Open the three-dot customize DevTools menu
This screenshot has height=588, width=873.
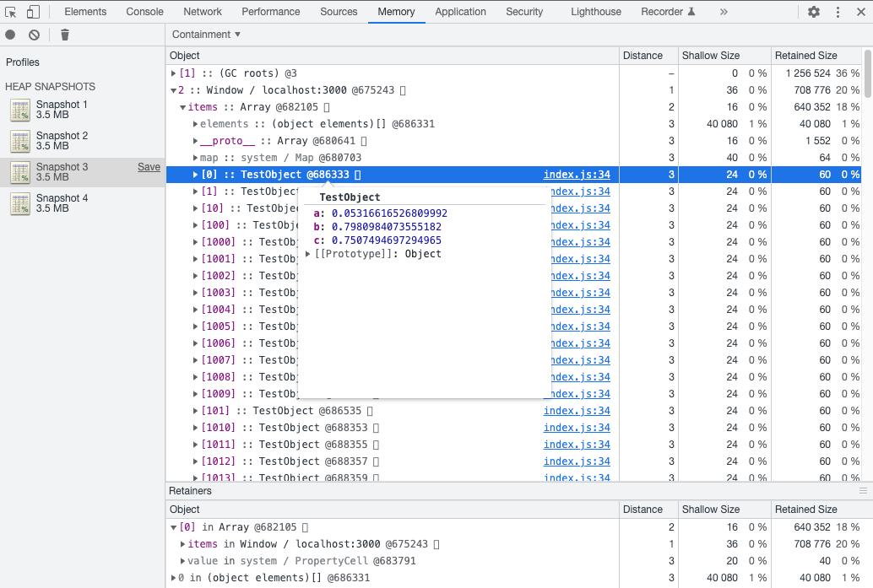[838, 12]
